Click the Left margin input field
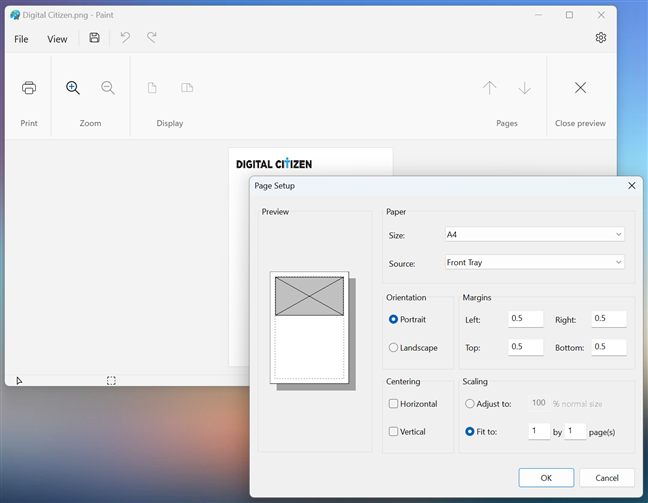 (524, 319)
